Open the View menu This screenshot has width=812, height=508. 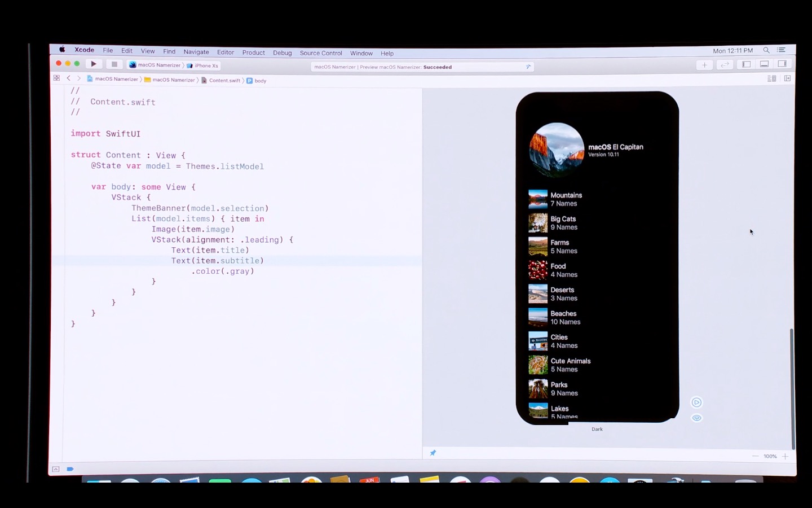coord(148,51)
